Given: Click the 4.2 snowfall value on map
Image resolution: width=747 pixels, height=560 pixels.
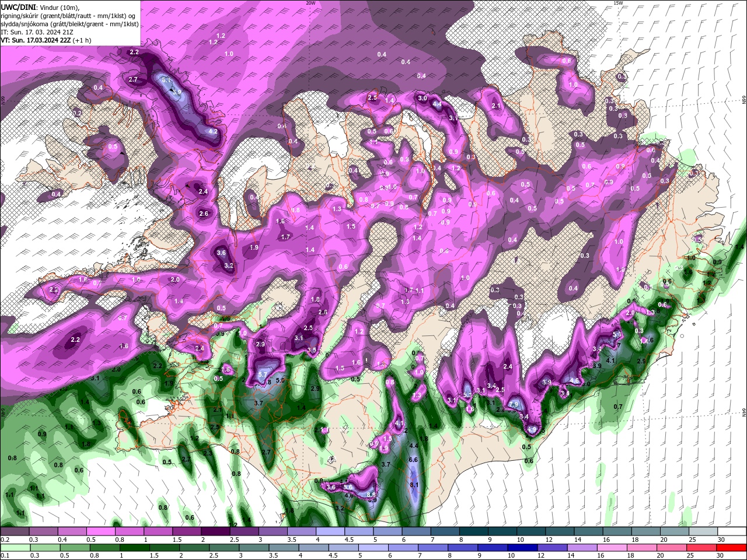Looking at the screenshot, I should 213,131.
